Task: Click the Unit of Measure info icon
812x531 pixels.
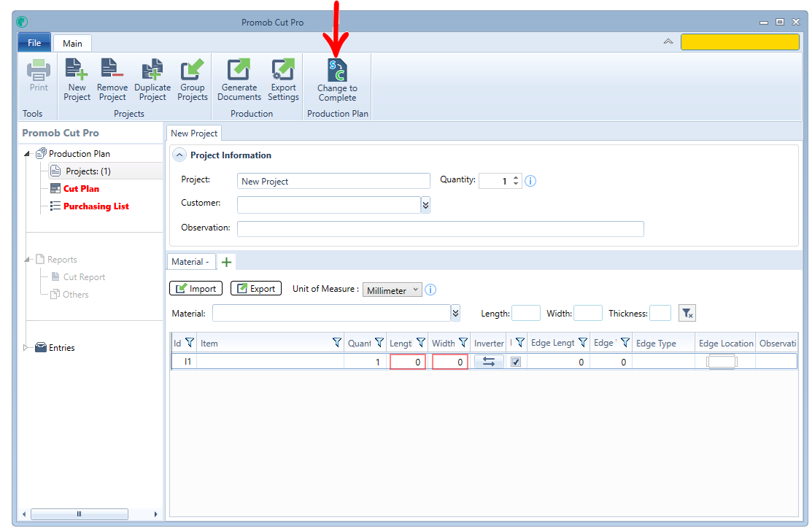Action: coord(430,290)
